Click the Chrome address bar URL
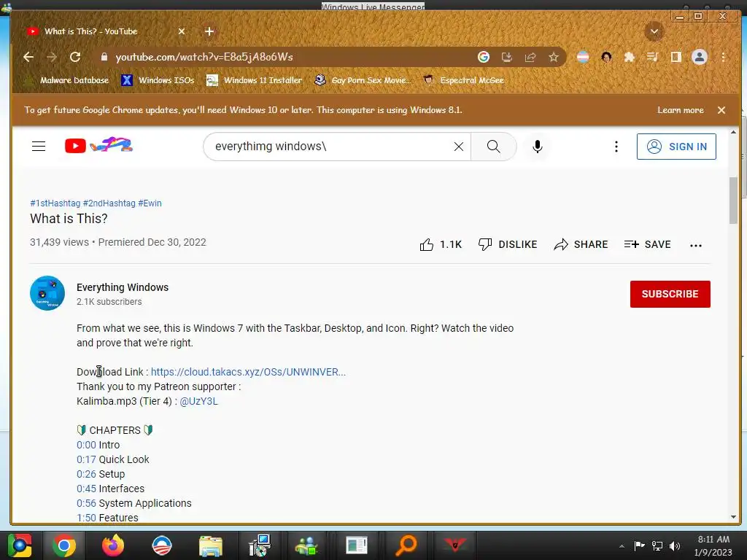 point(204,57)
